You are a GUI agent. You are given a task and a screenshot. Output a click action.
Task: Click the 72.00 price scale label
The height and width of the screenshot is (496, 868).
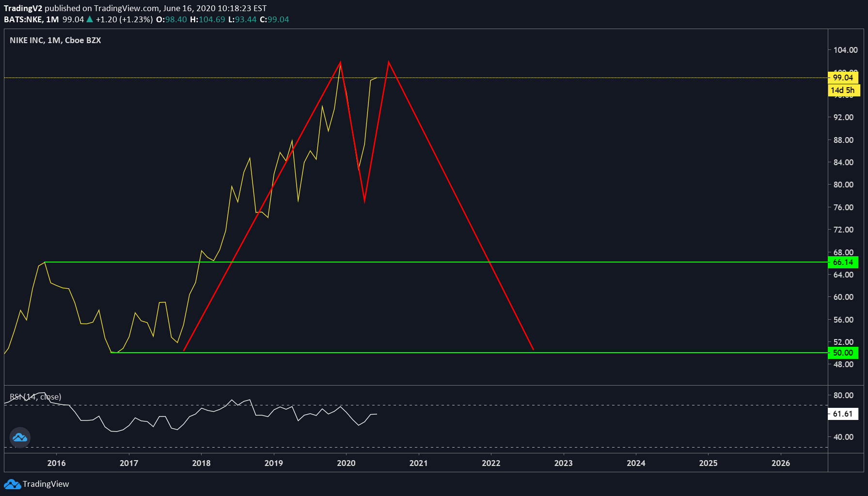[843, 230]
